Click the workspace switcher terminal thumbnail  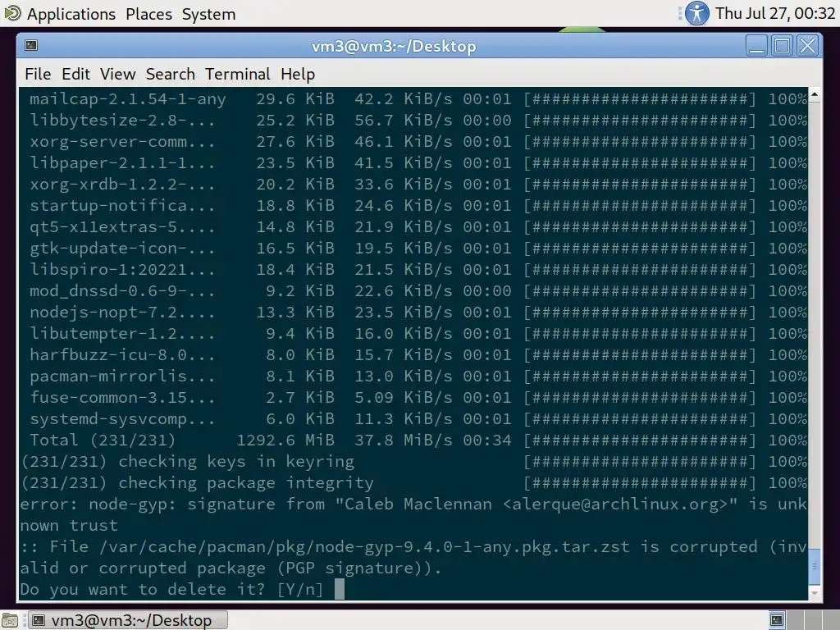coord(777,620)
